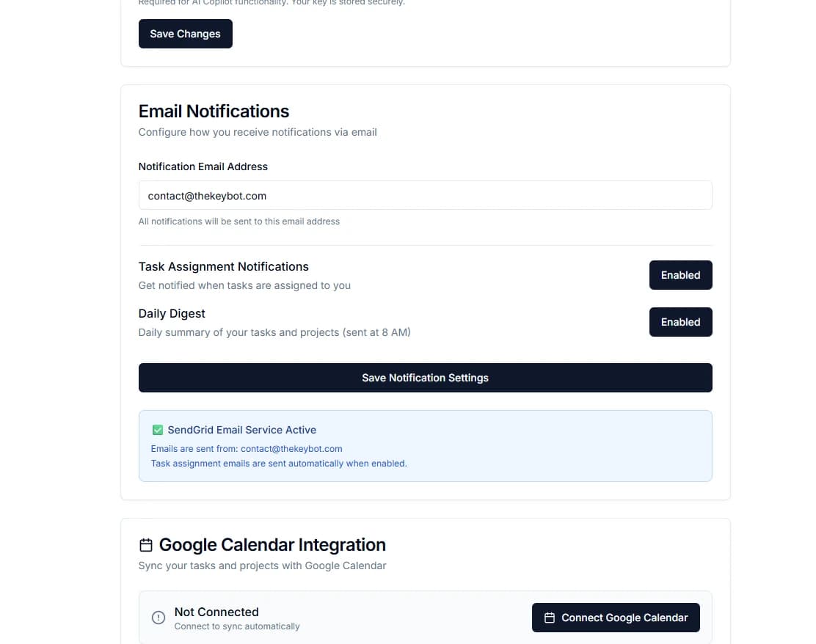Toggle the Daily Digest setting off
Viewport: 816px width, 644px height.
[680, 321]
